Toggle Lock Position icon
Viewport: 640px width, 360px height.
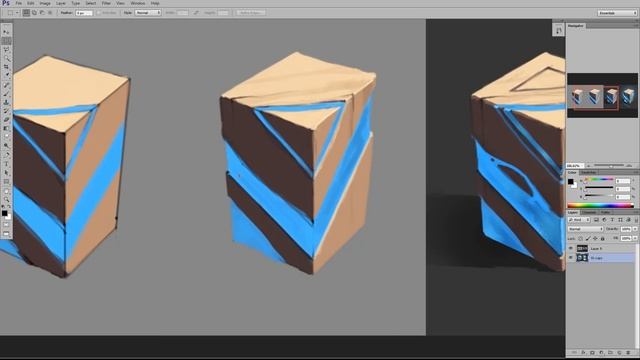click(595, 238)
